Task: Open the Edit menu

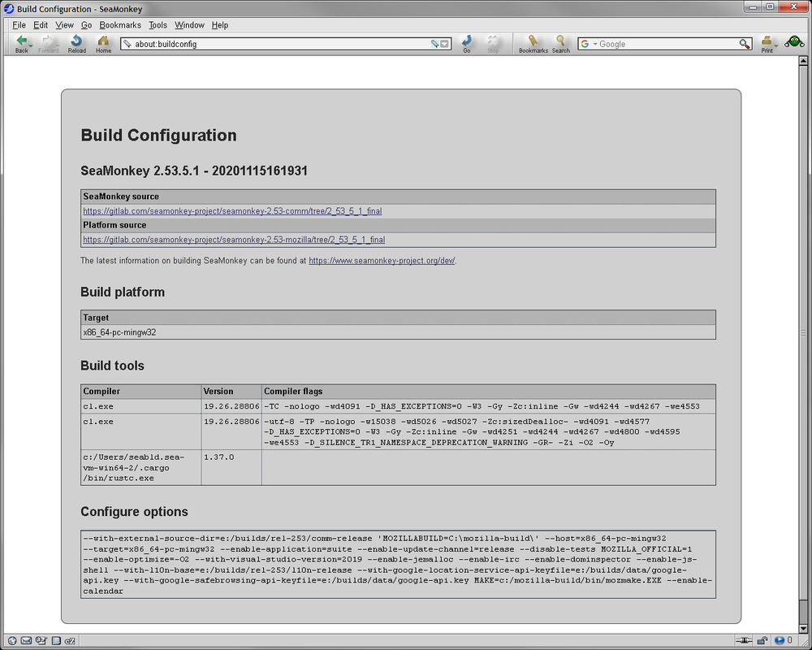Action: tap(41, 25)
